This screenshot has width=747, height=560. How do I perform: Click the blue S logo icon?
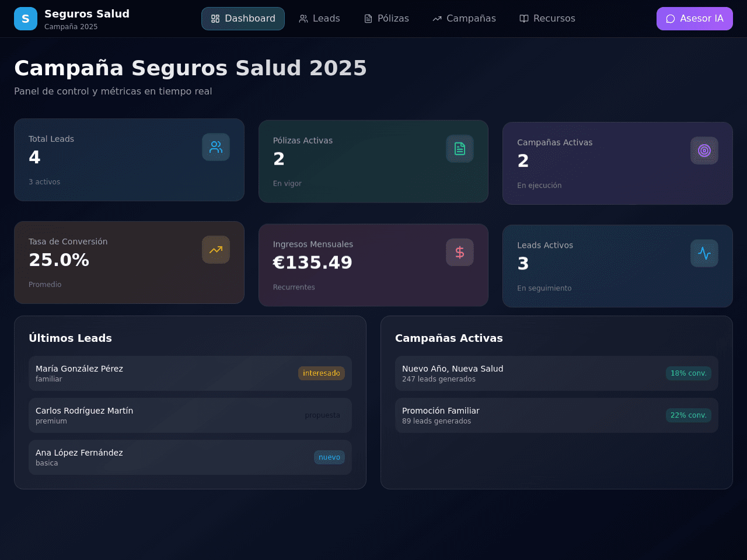(26, 19)
